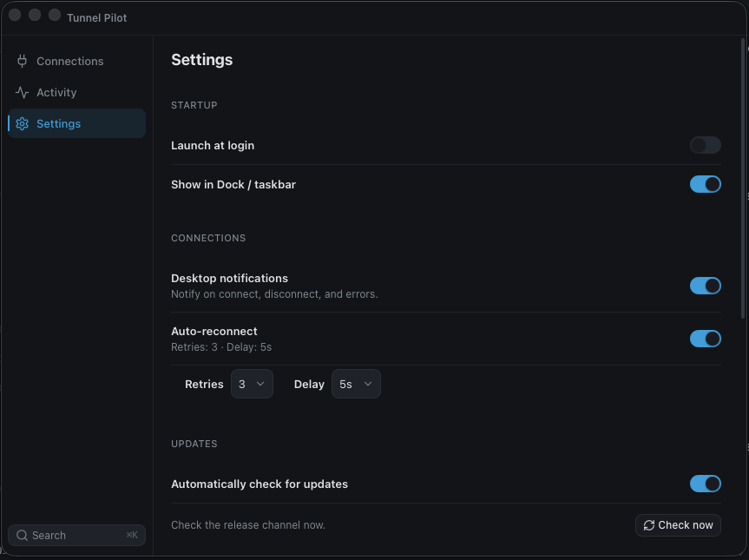Click the gear icon beside Settings

click(x=22, y=124)
